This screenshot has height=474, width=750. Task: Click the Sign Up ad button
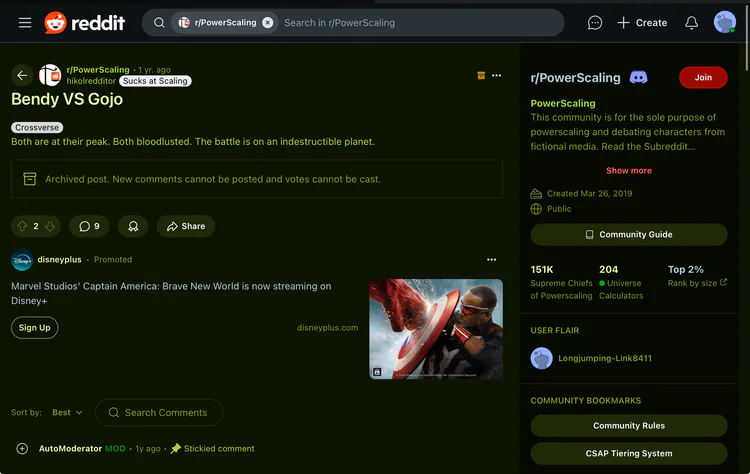point(34,328)
